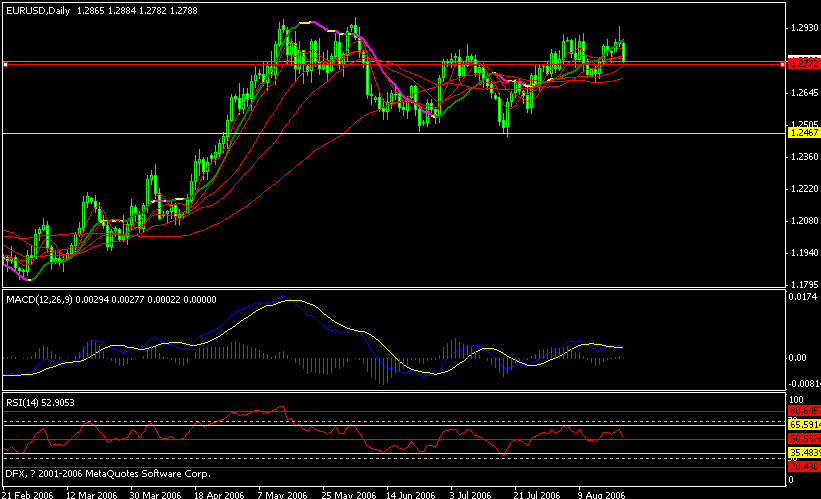Click the 14 Jun 2006 date label
Image resolution: width=821 pixels, height=499 pixels.
[411, 494]
